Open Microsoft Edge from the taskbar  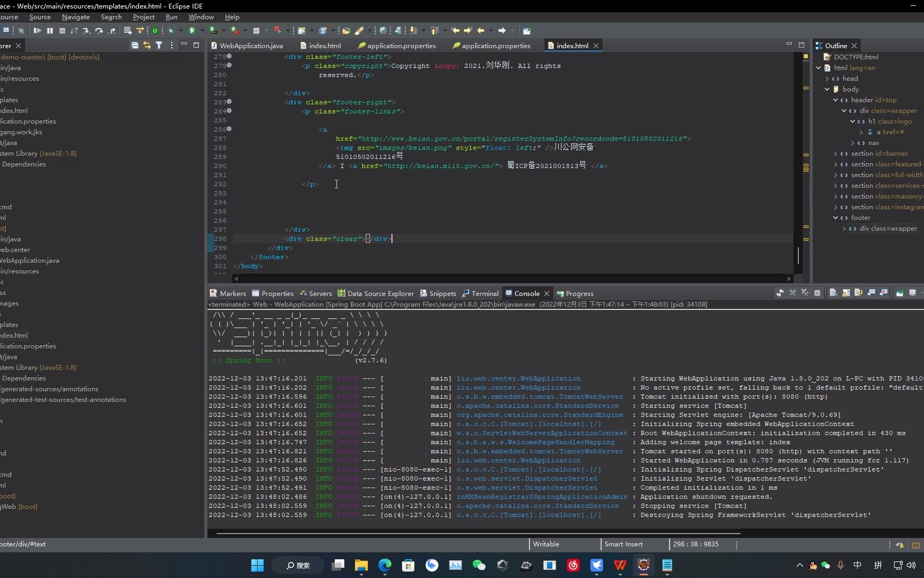tap(385, 565)
